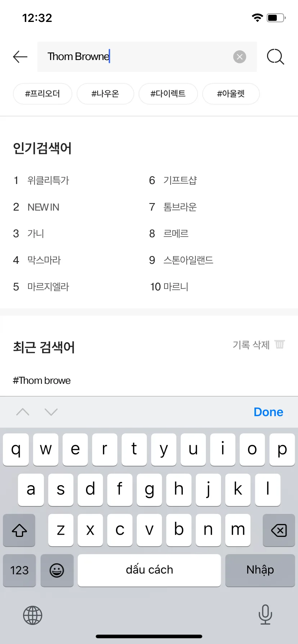This screenshot has width=298, height=644.
Task: Open popular search term 톰브라운
Action: coord(180,207)
